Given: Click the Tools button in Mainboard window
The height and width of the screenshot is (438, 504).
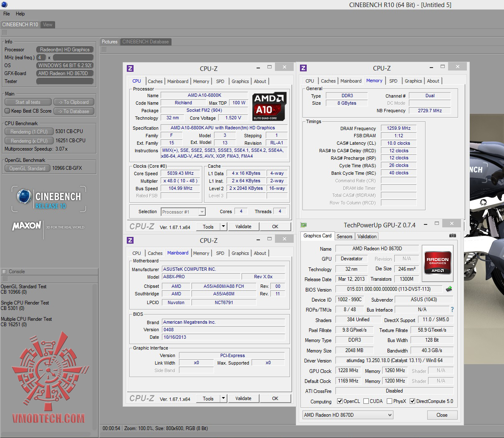Looking at the screenshot, I should [x=208, y=398].
